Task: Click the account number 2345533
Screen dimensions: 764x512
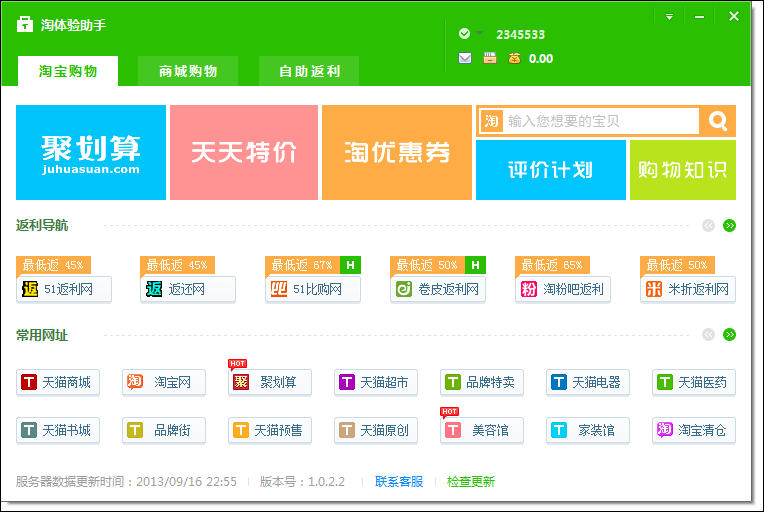Action: 520,35
